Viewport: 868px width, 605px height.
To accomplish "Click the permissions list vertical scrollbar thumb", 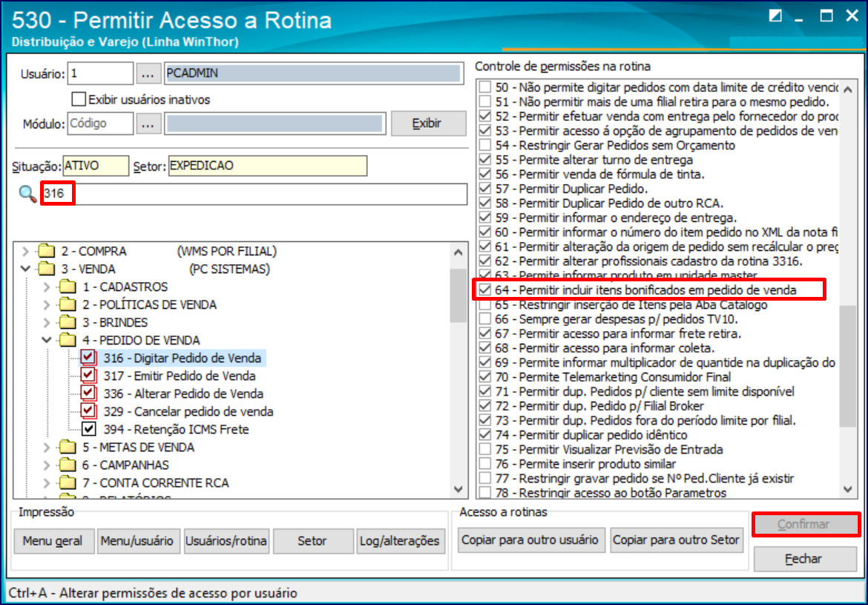I will click(847, 366).
